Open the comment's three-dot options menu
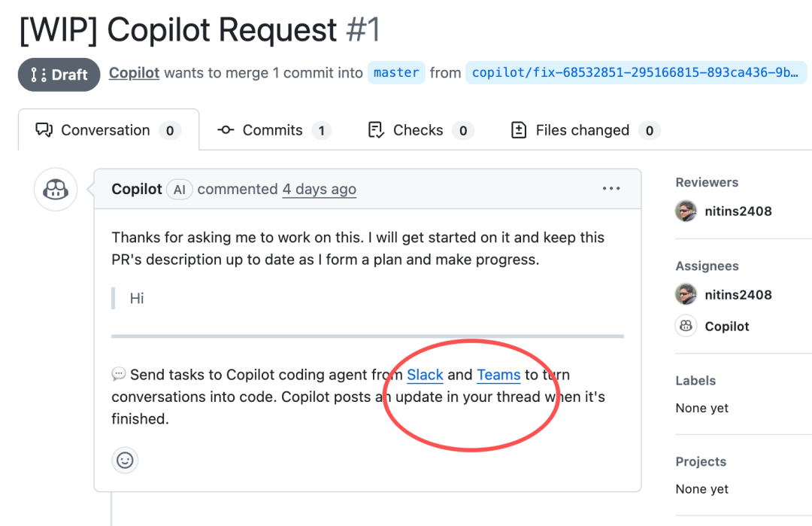 pyautogui.click(x=611, y=189)
